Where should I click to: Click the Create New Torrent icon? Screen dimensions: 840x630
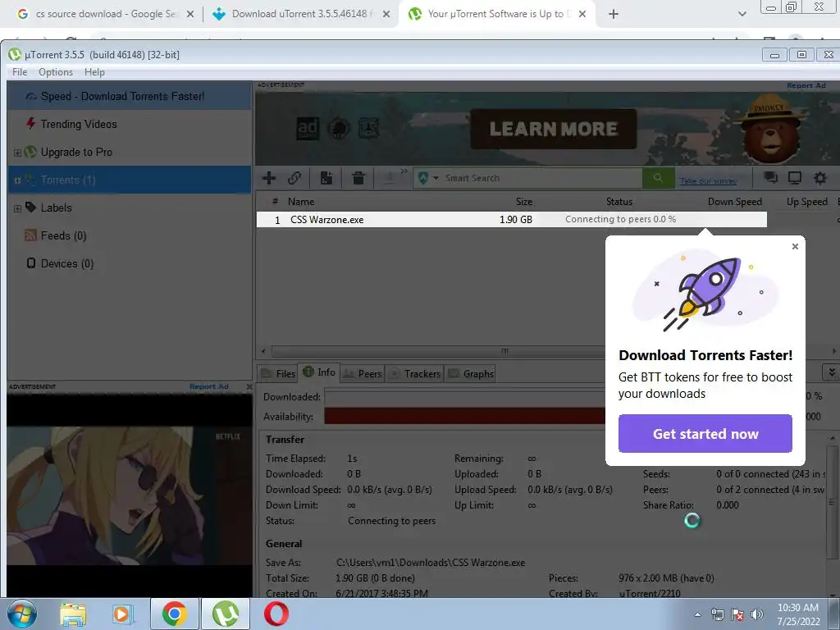[326, 178]
